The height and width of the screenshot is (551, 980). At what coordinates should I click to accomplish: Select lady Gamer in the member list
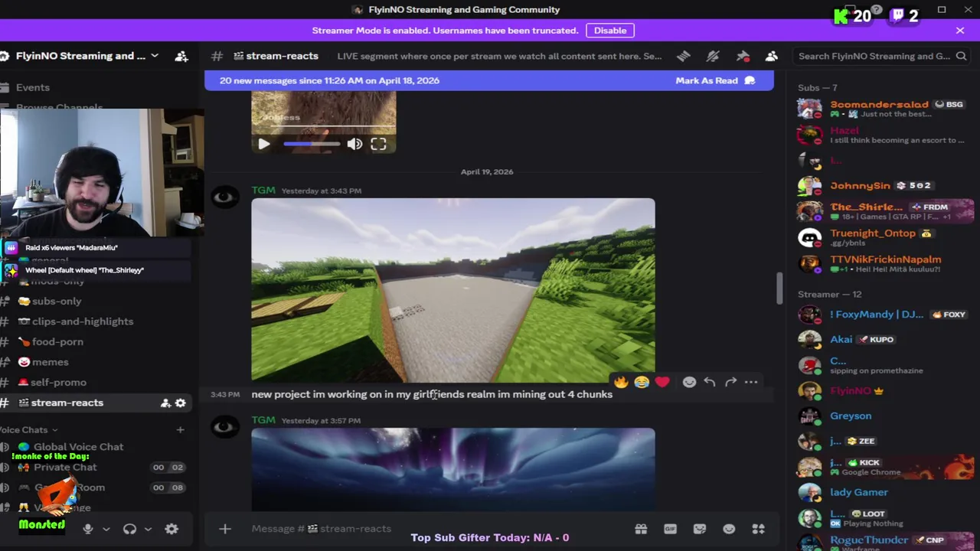click(x=884, y=493)
